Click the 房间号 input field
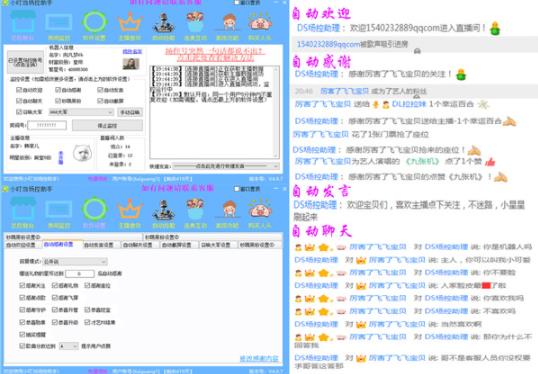Viewport: 538px width, 374px height. (47, 125)
